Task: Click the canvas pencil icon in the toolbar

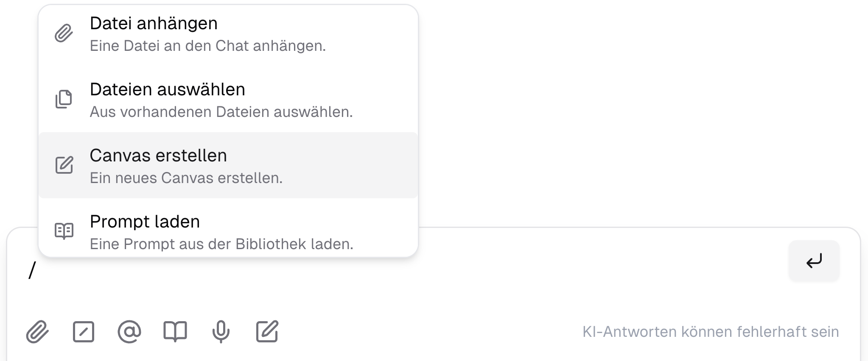Action: pos(267,332)
